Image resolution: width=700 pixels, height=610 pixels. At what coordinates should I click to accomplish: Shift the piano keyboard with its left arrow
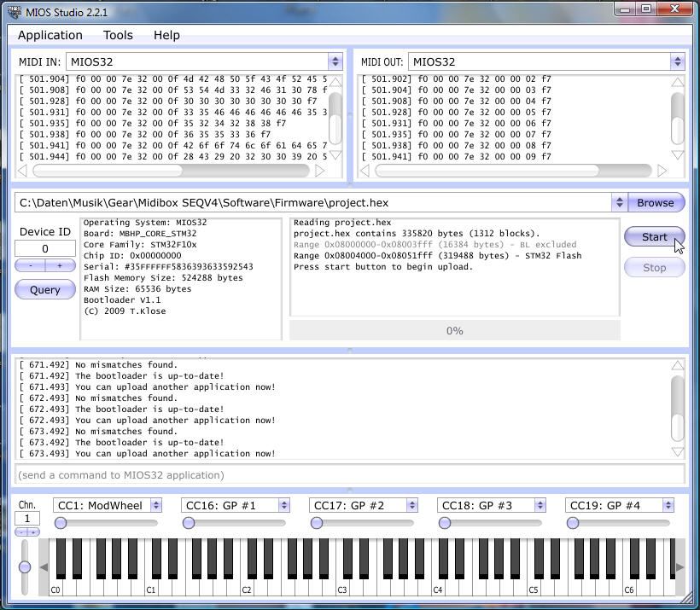[x=44, y=567]
